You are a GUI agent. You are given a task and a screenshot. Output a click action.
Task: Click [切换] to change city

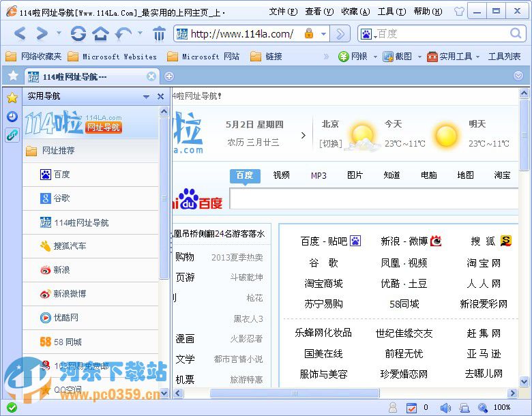point(331,143)
